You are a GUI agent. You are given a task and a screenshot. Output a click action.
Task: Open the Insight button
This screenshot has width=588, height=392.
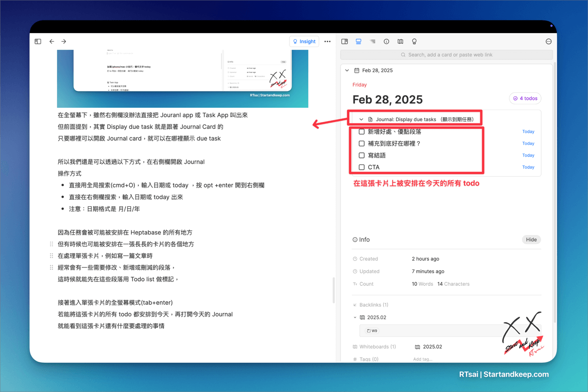304,42
